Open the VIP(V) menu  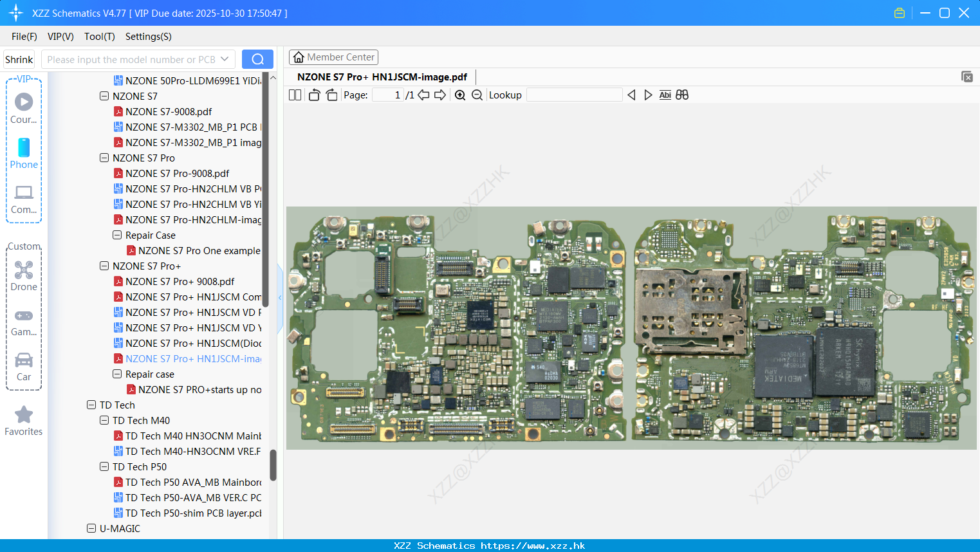point(60,37)
